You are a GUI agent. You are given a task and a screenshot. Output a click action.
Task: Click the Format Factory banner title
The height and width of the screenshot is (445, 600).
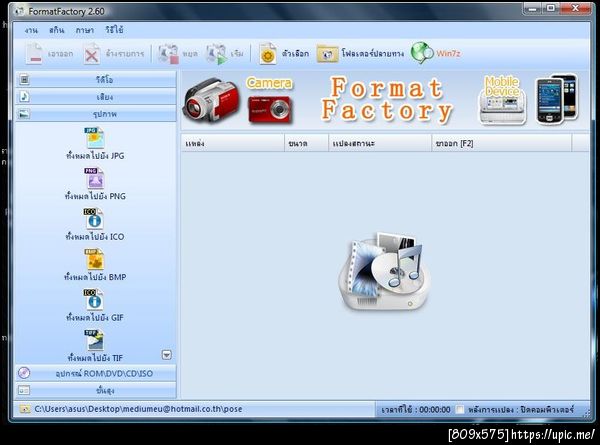(387, 100)
